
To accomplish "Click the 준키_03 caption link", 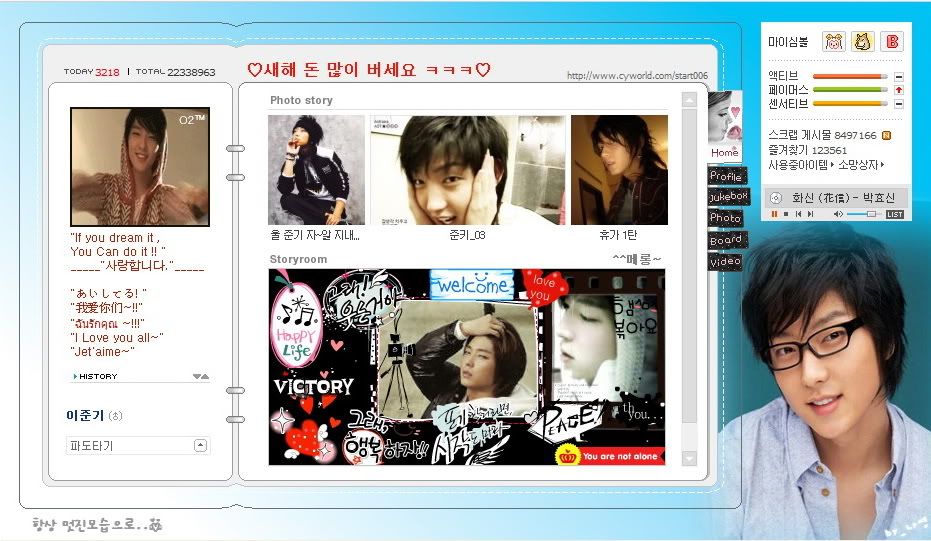I will [x=468, y=235].
